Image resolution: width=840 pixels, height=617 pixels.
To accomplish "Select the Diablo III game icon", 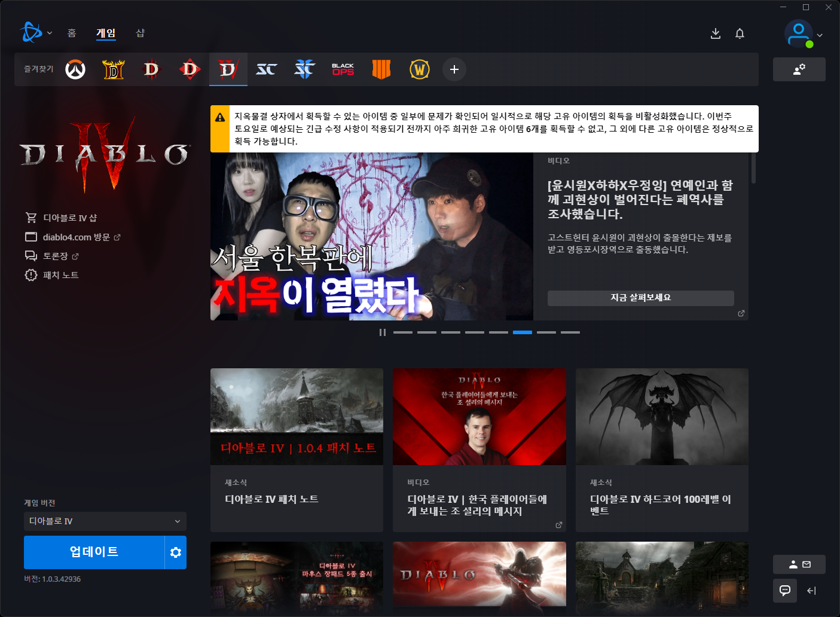I will click(x=152, y=69).
